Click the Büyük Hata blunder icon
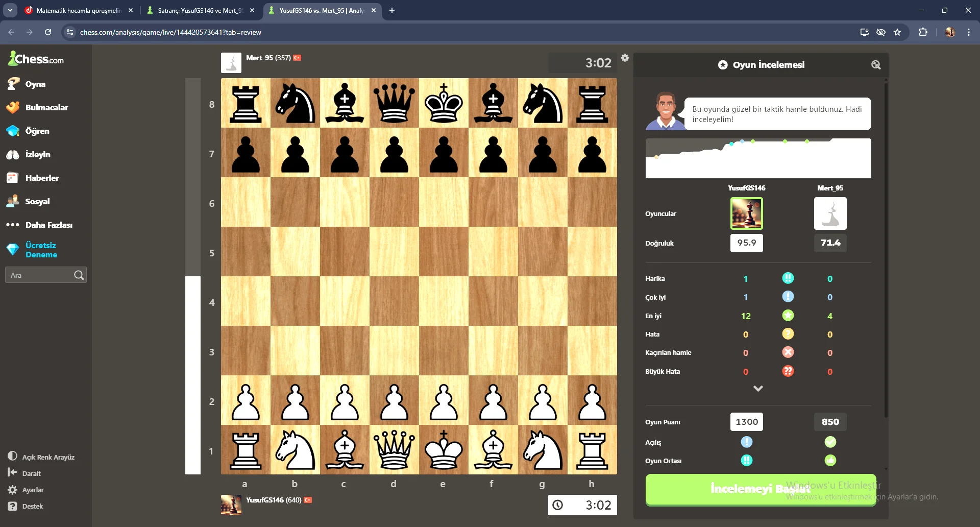980x527 pixels. 788,371
